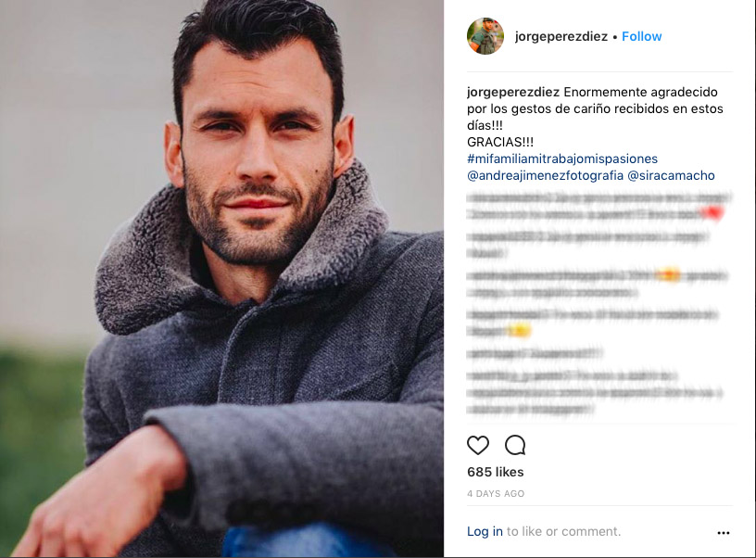Follow the jorgeperezdiez account
Screen dimensions: 756x558
[641, 36]
